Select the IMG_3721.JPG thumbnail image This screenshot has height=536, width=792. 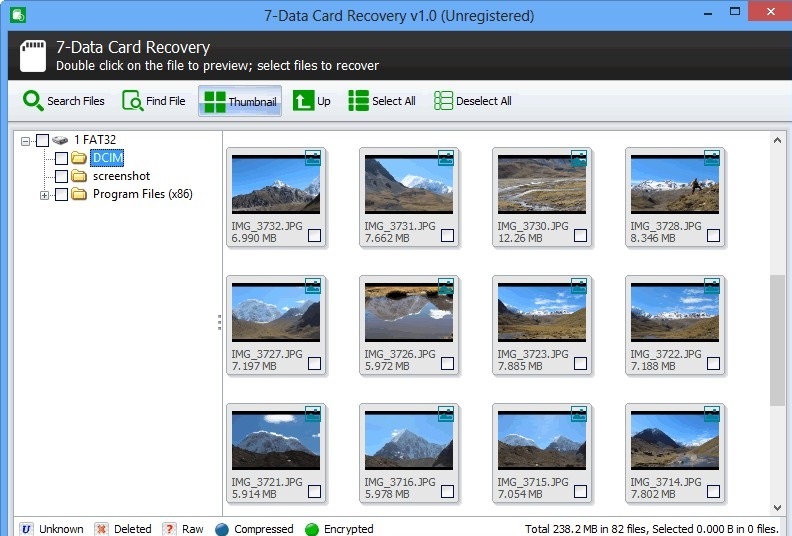point(276,441)
